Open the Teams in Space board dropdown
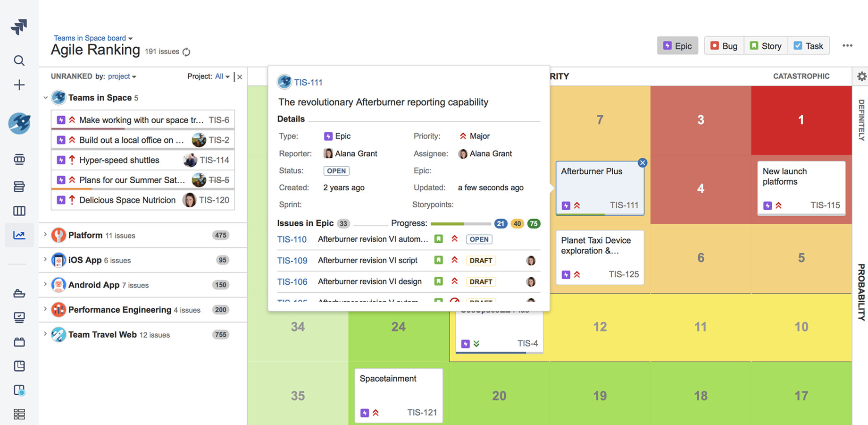 pyautogui.click(x=93, y=38)
